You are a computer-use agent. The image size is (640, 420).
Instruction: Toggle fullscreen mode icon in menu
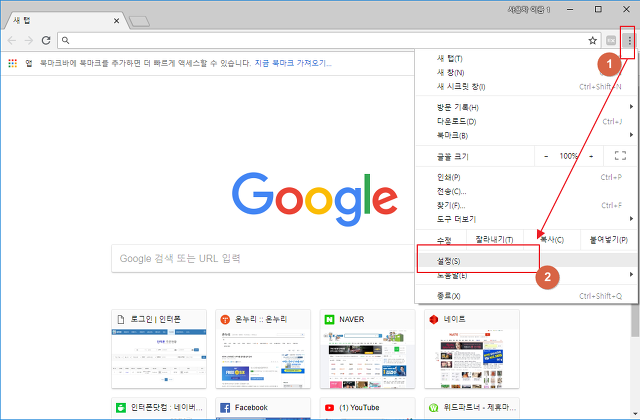pos(620,156)
